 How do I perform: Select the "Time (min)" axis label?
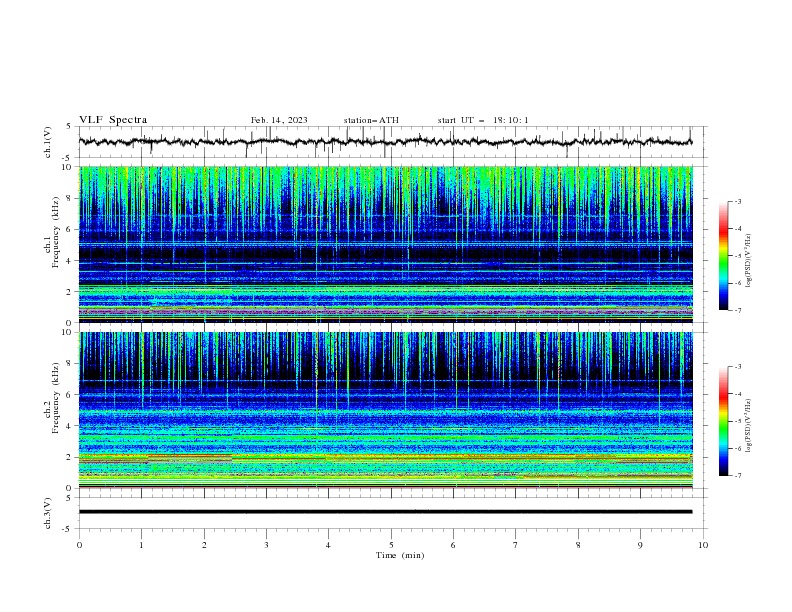(x=400, y=555)
